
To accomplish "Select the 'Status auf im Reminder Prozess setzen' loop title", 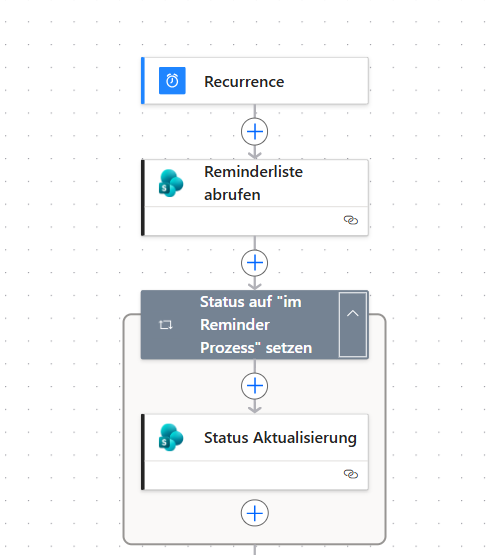I will (x=256, y=325).
